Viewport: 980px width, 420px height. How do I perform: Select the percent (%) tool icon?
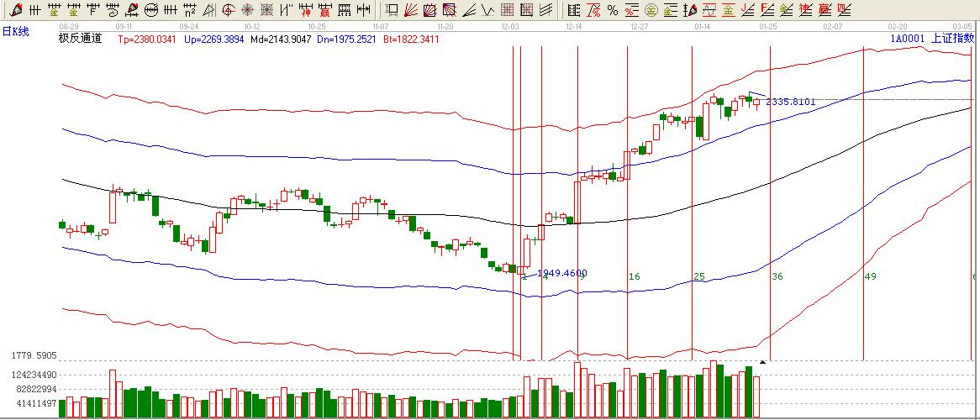pos(612,11)
